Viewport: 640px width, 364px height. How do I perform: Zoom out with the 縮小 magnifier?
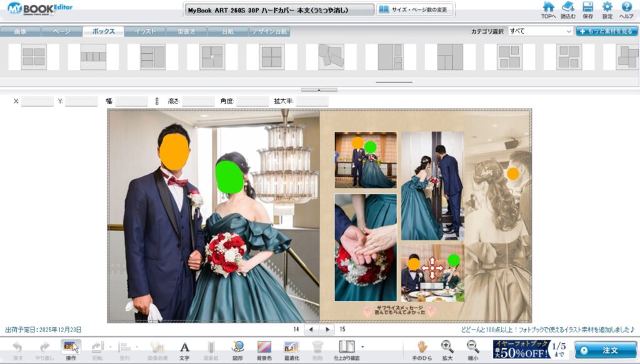(473, 350)
